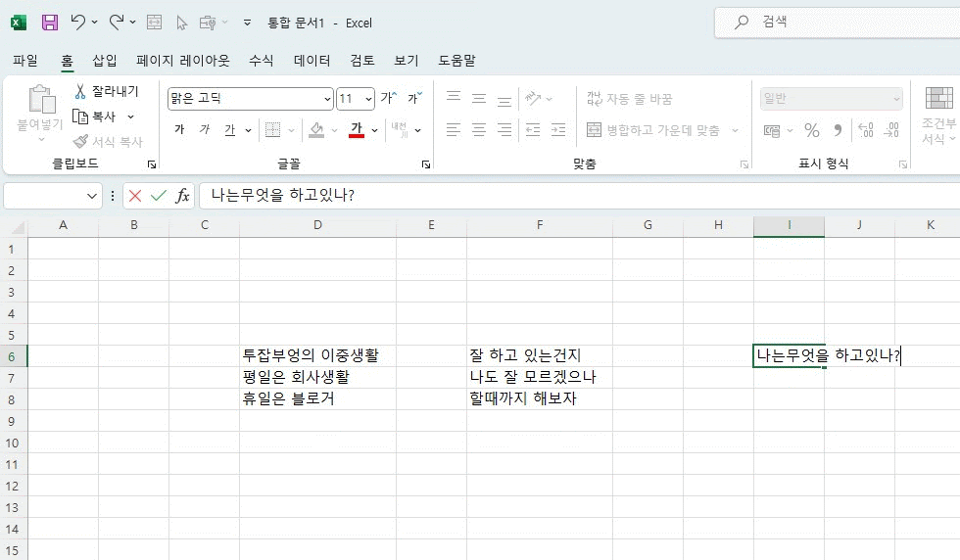Click the align right icon
Image resolution: width=960 pixels, height=560 pixels.
[x=504, y=130]
